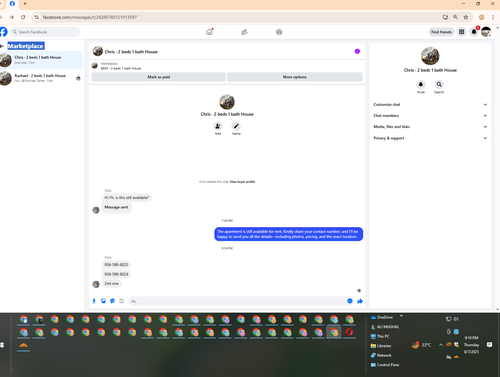
Task: Open the Facebook logo home link
Action: tap(3, 32)
